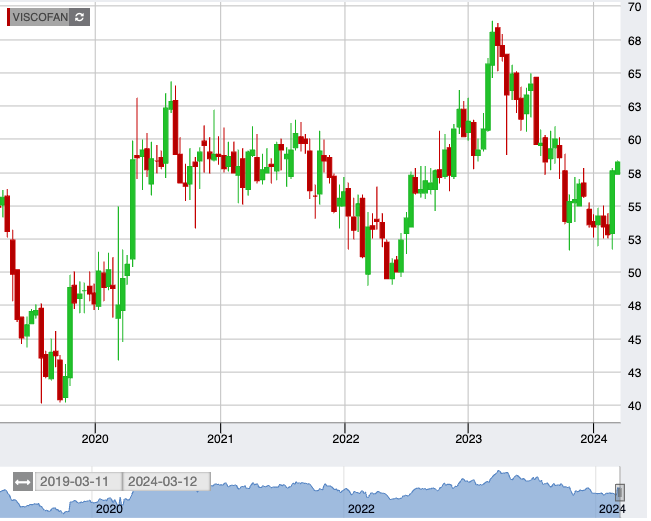Click the 58 price label on y-axis
Viewport: 651px width, 521px height.
tap(635, 174)
